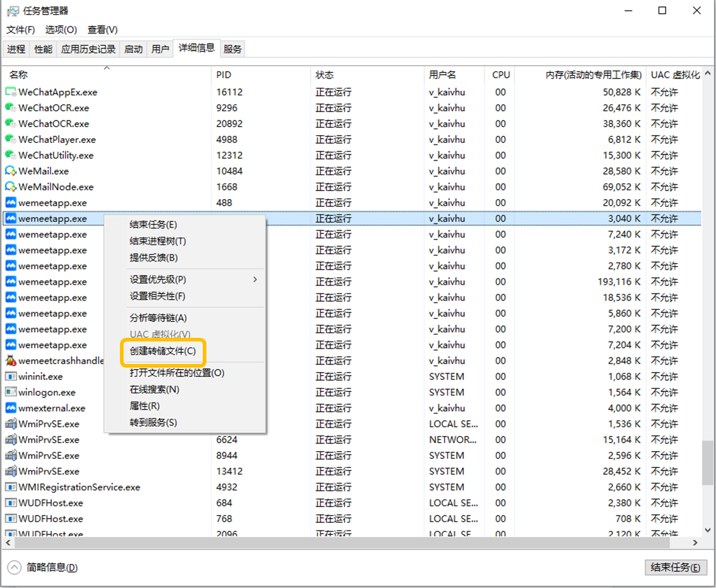The image size is (716, 588).
Task: Click the wininit.exe process icon
Action: coord(10,376)
